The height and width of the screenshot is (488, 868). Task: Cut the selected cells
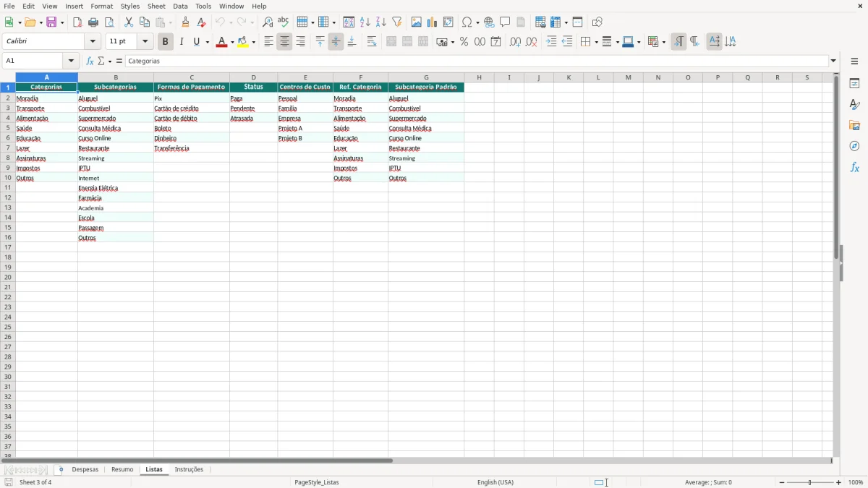click(x=129, y=22)
